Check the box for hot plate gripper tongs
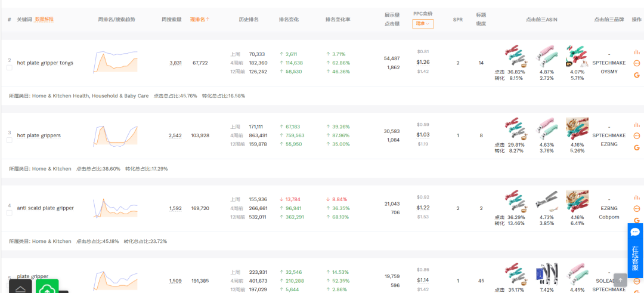Image resolution: width=644 pixels, height=293 pixels. (x=10, y=68)
